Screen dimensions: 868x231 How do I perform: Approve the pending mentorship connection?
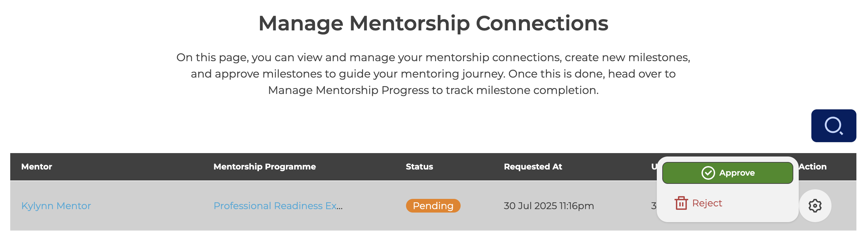(x=727, y=173)
